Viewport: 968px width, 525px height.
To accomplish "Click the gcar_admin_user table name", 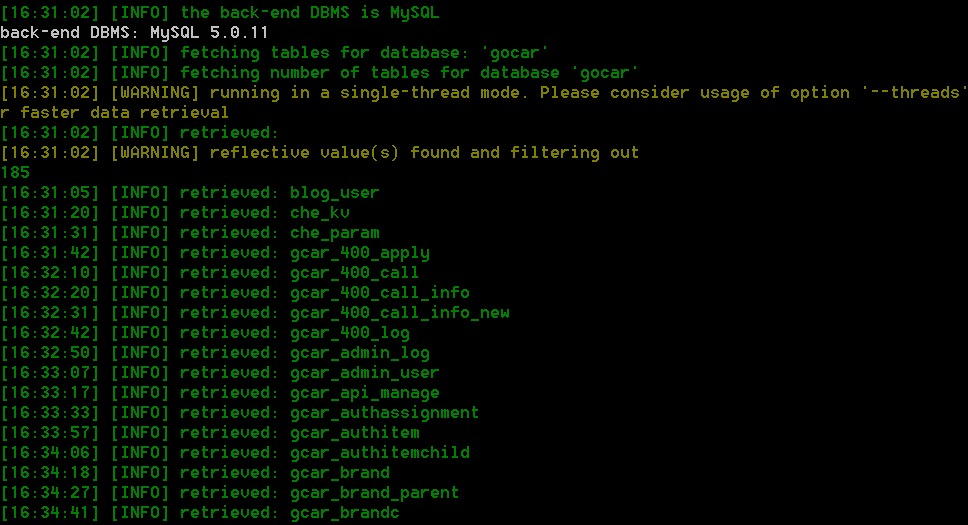I will point(364,372).
